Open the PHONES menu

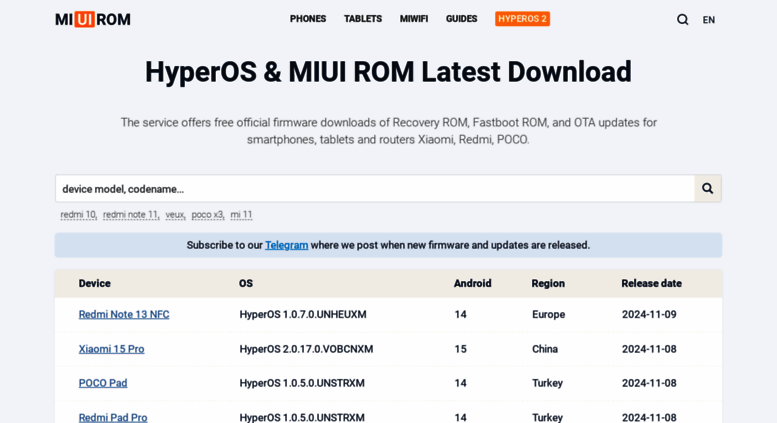[308, 19]
